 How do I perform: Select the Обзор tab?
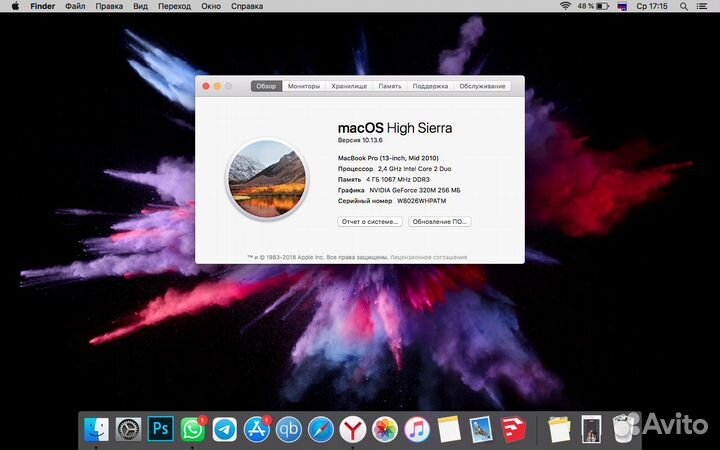[x=266, y=86]
